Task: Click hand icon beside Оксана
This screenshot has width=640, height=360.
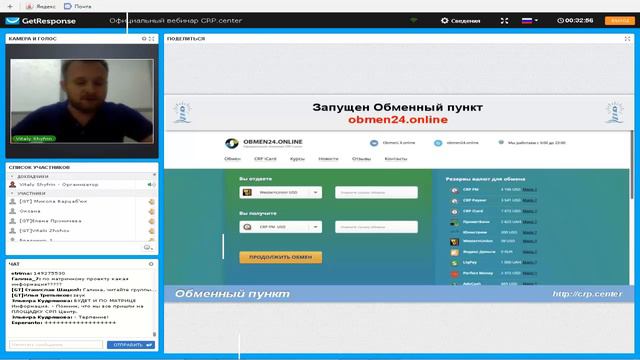Action: [151, 211]
